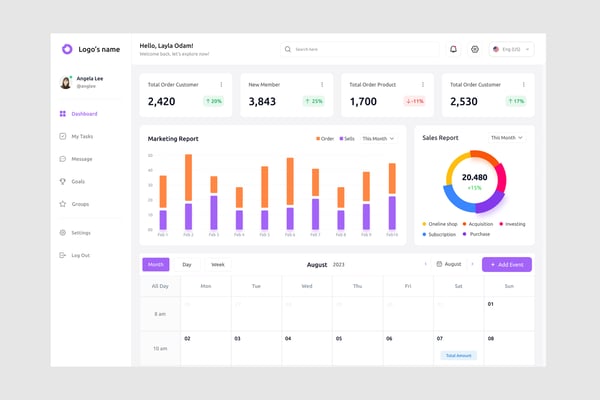
Task: Click the Log Out icon
Action: (x=63, y=255)
